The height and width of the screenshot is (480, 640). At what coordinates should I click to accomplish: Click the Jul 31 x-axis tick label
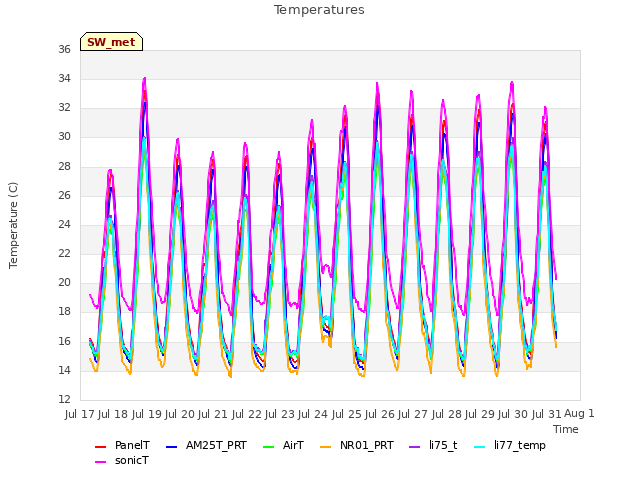point(547,414)
